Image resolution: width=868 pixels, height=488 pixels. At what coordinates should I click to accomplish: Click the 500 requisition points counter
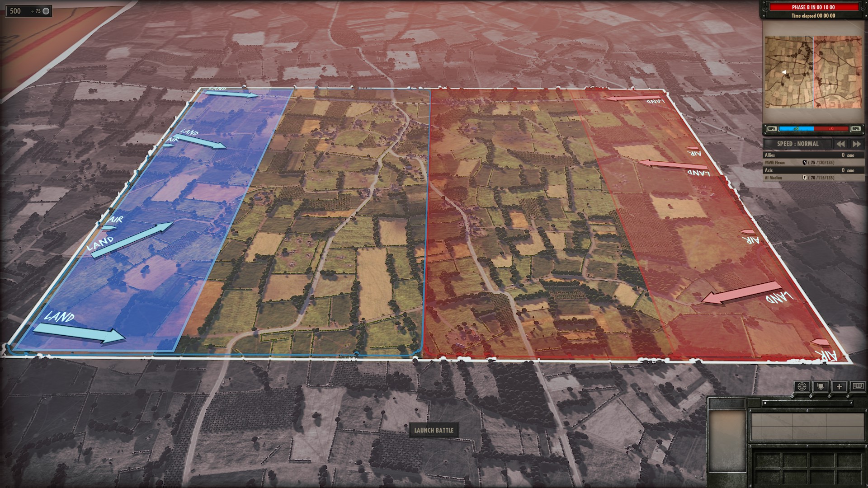click(x=15, y=11)
